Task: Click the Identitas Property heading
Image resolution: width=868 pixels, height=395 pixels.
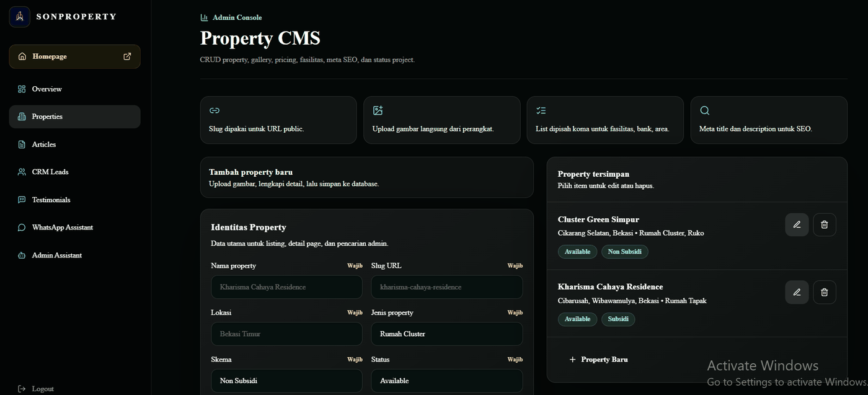Action: 249,228
